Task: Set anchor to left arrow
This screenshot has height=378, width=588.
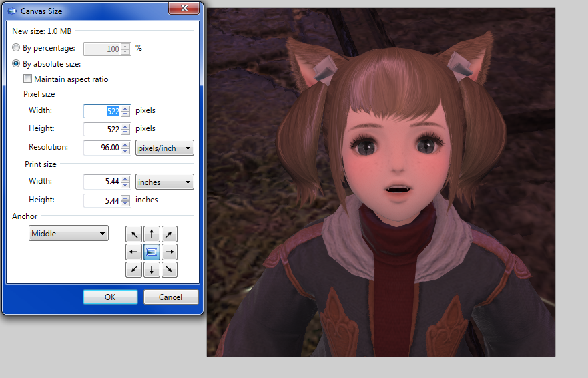Action: click(134, 252)
